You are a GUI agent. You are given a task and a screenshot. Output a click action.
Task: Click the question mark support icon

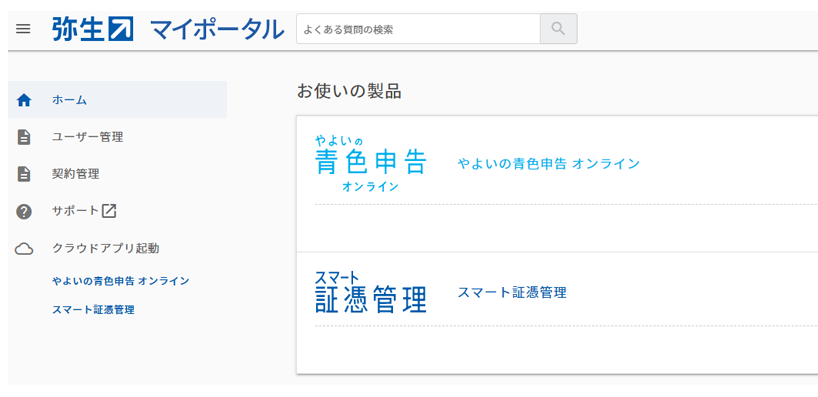(24, 211)
